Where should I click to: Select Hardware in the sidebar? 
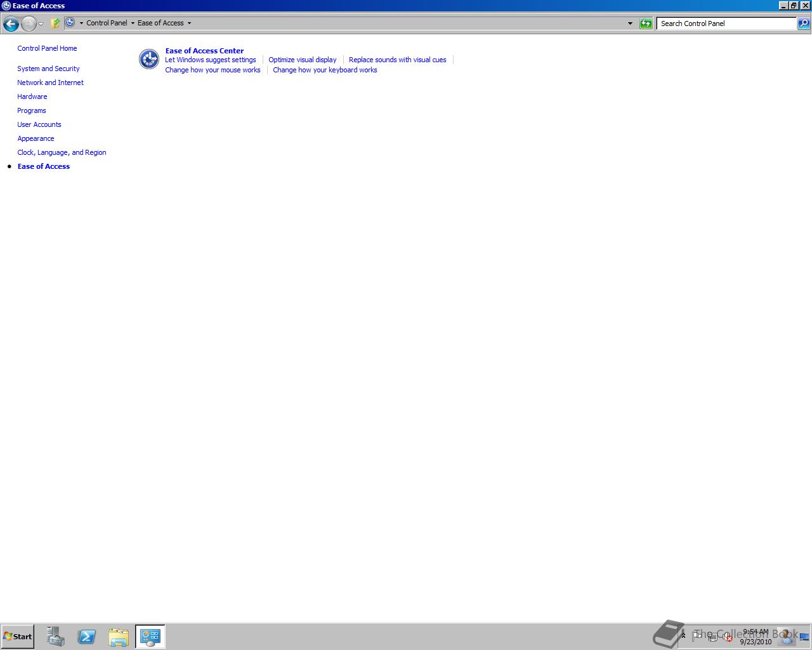pos(32,96)
